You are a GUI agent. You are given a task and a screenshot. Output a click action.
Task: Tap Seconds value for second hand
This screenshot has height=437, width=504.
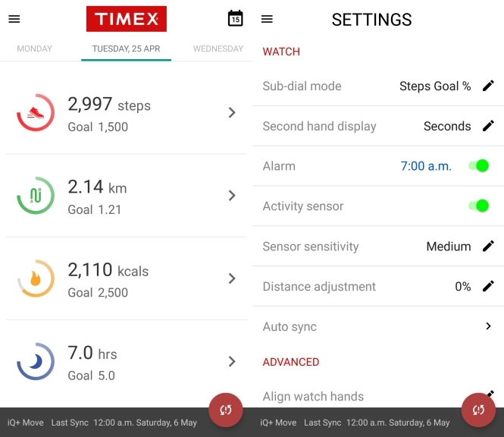click(x=447, y=126)
